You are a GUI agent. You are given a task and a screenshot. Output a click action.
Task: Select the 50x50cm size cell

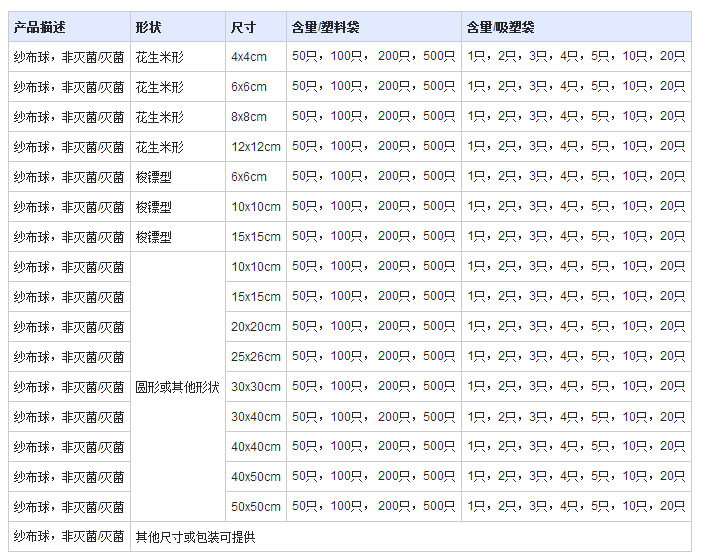256,507
